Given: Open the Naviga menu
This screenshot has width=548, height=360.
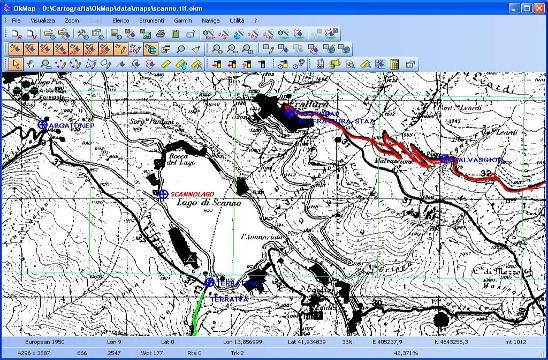Looking at the screenshot, I should click(210, 21).
